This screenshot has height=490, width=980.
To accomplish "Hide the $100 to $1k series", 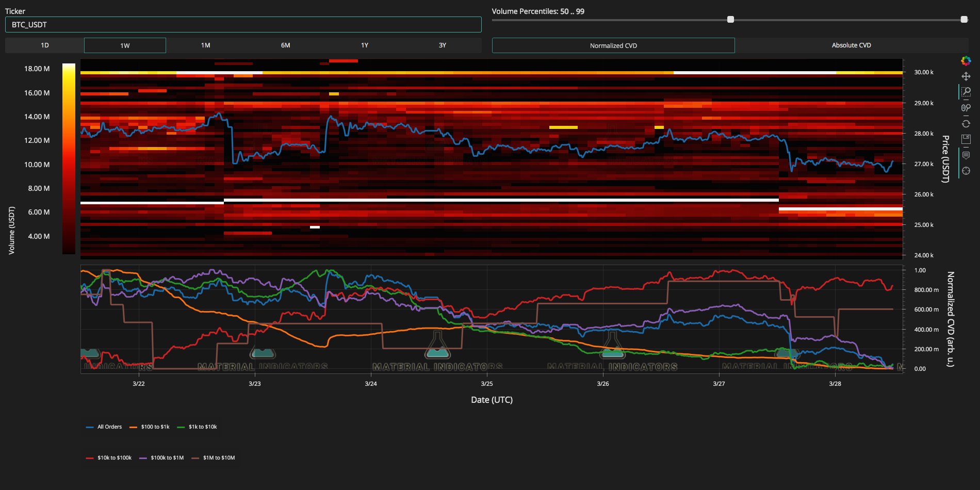I will pos(150,427).
